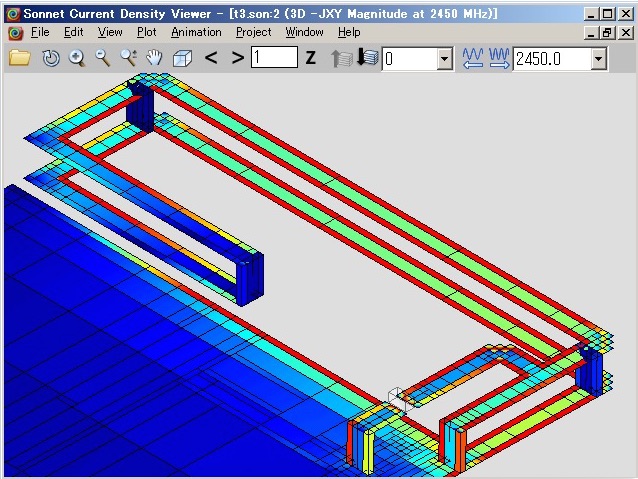The image size is (638, 479).
Task: Click the Sonnet logo in the title bar
Action: click(13, 14)
